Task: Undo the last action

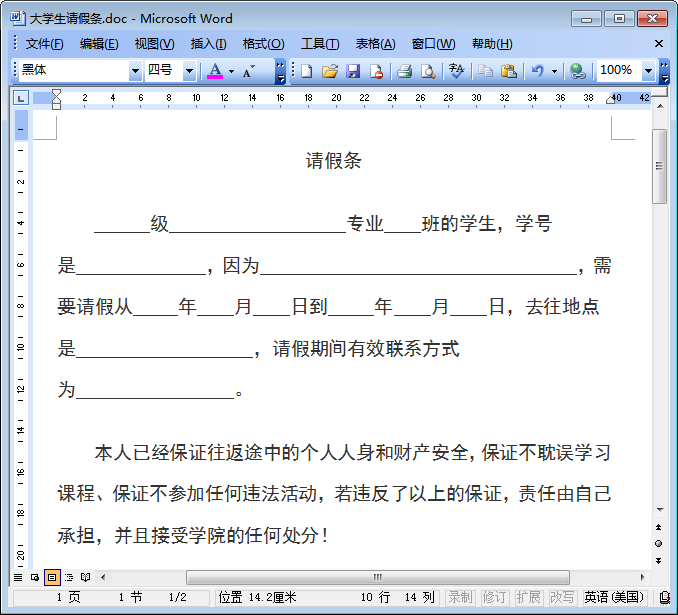Action: (x=537, y=71)
